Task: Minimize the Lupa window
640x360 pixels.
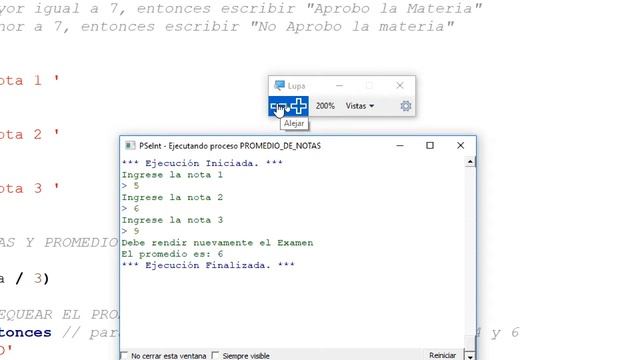Action: click(x=339, y=85)
